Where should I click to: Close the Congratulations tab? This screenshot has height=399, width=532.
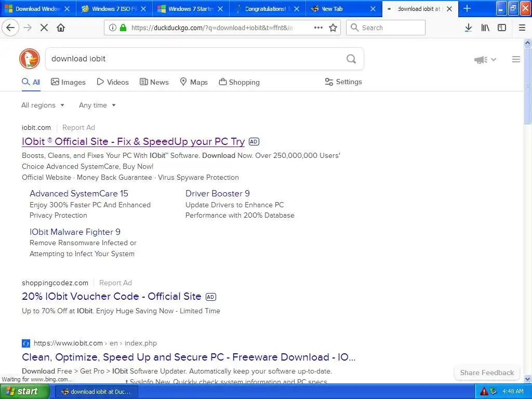(x=297, y=9)
